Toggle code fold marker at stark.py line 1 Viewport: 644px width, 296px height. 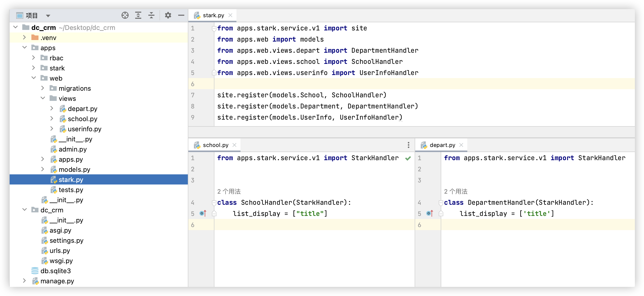tap(214, 28)
